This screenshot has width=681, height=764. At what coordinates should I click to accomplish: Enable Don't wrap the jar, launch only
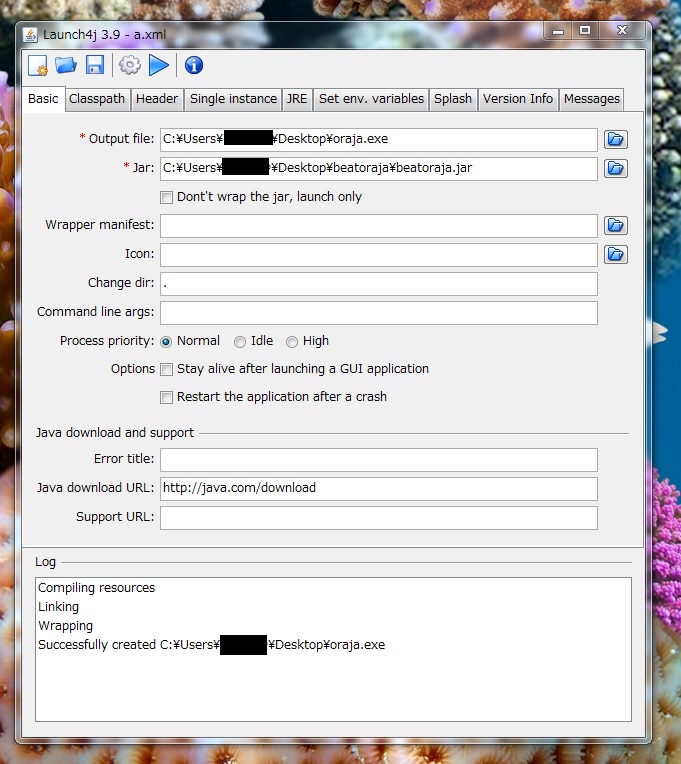(x=167, y=197)
